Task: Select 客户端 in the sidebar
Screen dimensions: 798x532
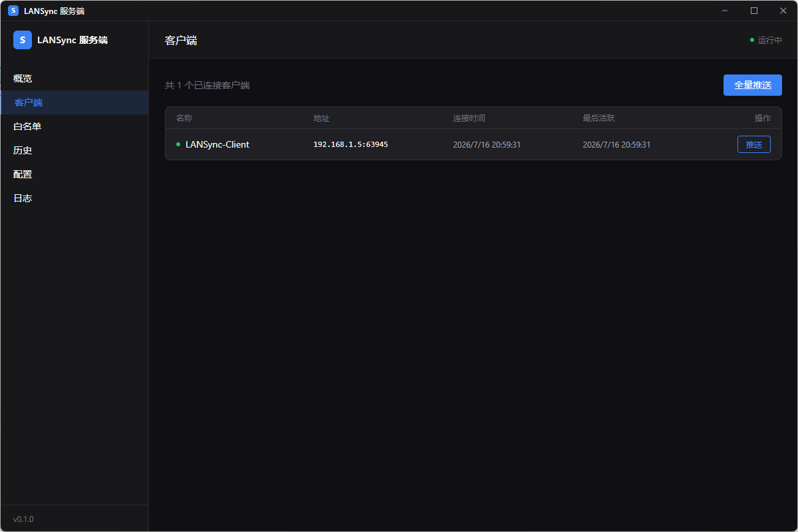Action: click(x=74, y=102)
